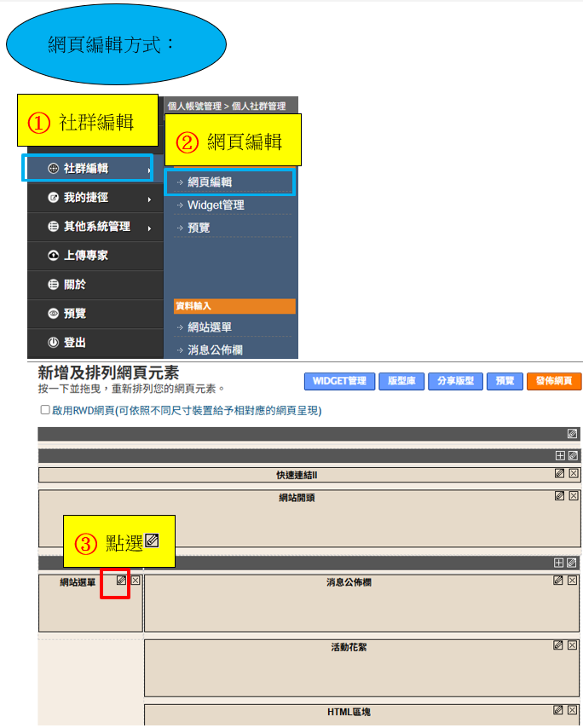Edit the 消息公佈欄 block
Viewport: 583px width, 728px height.
[558, 581]
